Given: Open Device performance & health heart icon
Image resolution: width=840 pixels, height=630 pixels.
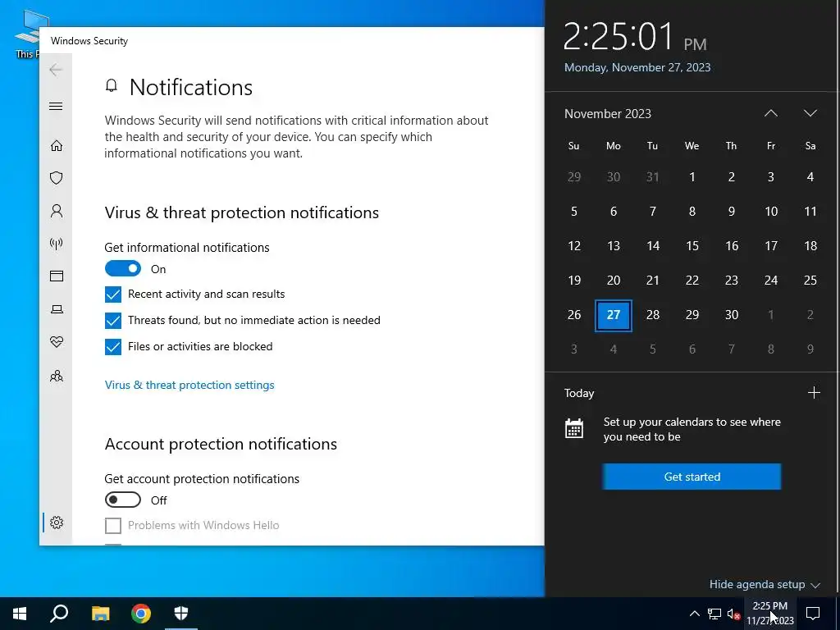Looking at the screenshot, I should 57,342.
